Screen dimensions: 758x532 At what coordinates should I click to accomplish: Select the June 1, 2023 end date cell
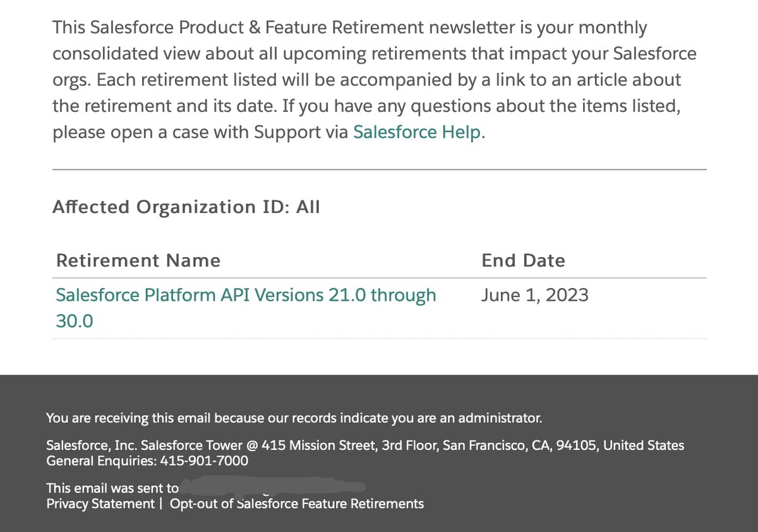click(x=534, y=295)
